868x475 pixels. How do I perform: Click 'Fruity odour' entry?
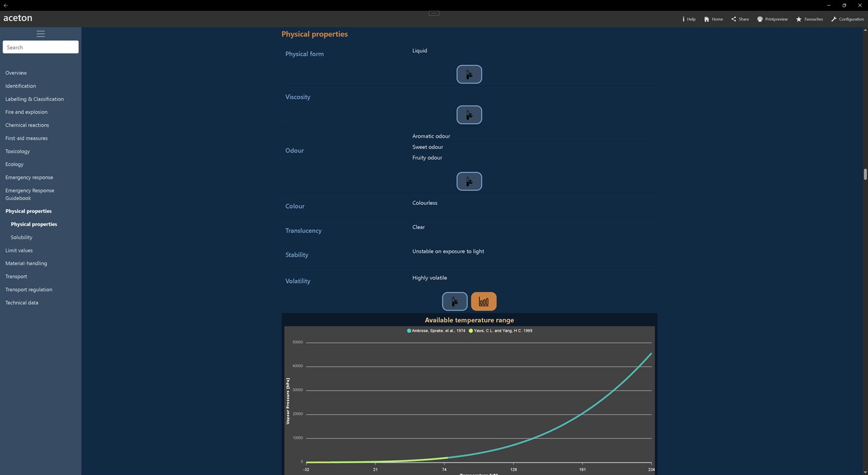click(x=427, y=158)
